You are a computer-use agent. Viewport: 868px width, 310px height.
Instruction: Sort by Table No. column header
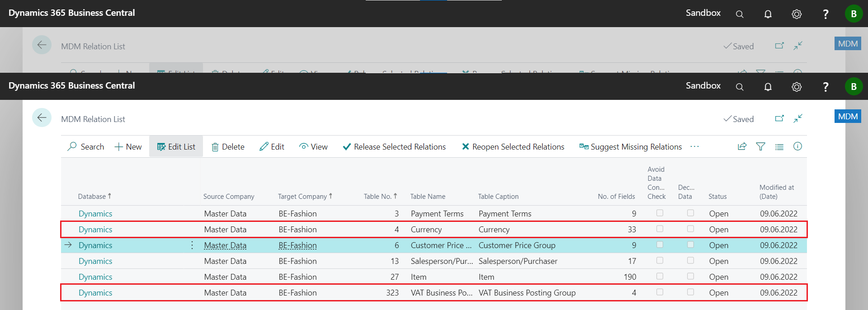point(380,196)
